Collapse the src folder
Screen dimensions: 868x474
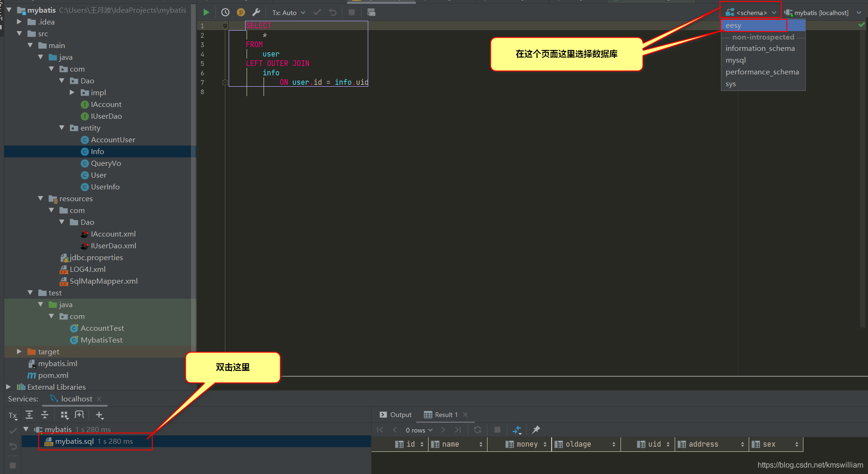(19, 33)
